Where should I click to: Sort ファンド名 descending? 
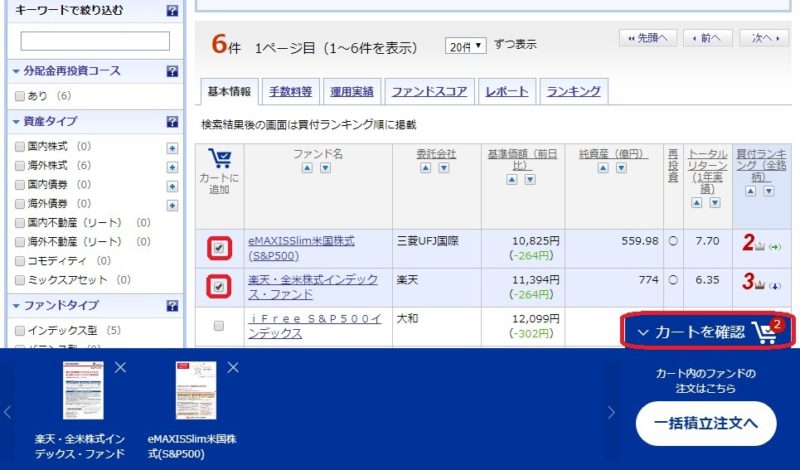pos(326,168)
